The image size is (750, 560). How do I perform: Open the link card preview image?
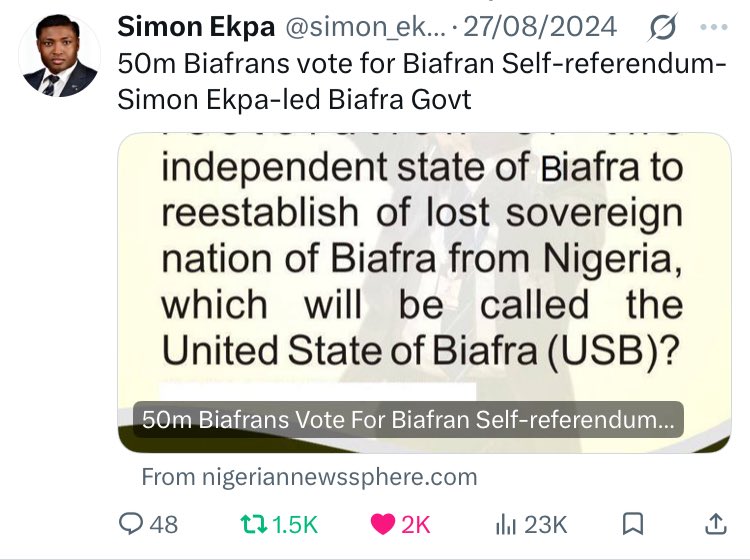[424, 293]
